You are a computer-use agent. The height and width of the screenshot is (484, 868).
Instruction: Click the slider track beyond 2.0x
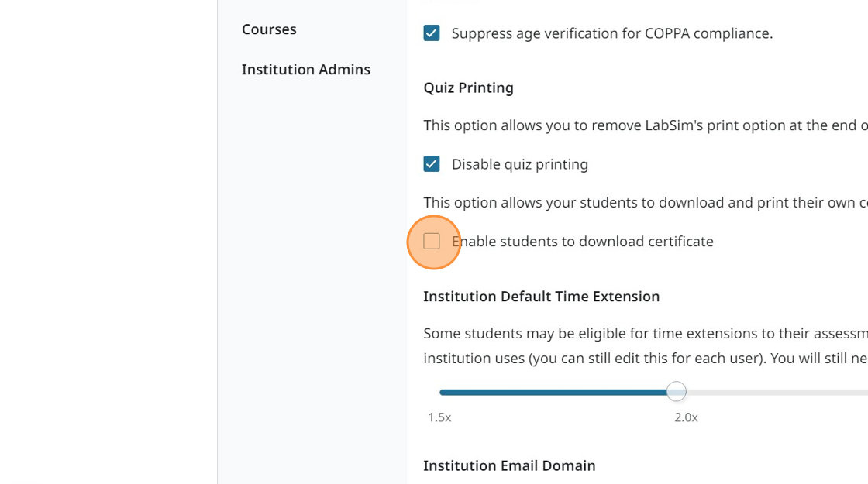pyautogui.click(x=775, y=392)
